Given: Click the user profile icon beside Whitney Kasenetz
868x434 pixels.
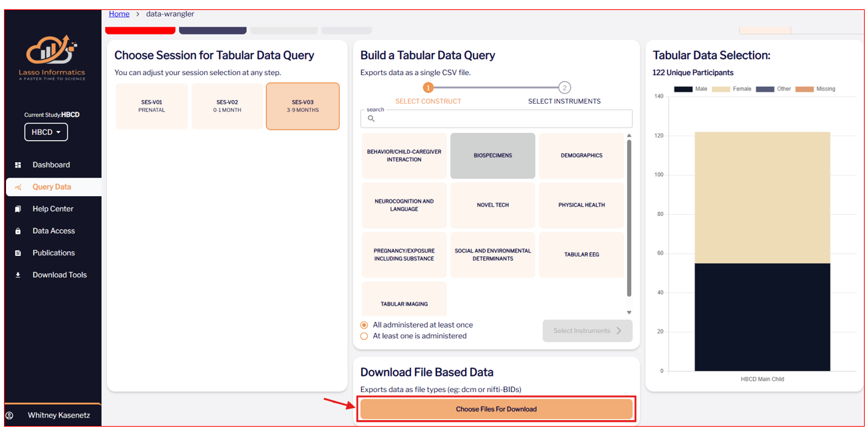Looking at the screenshot, I should 9,415.
